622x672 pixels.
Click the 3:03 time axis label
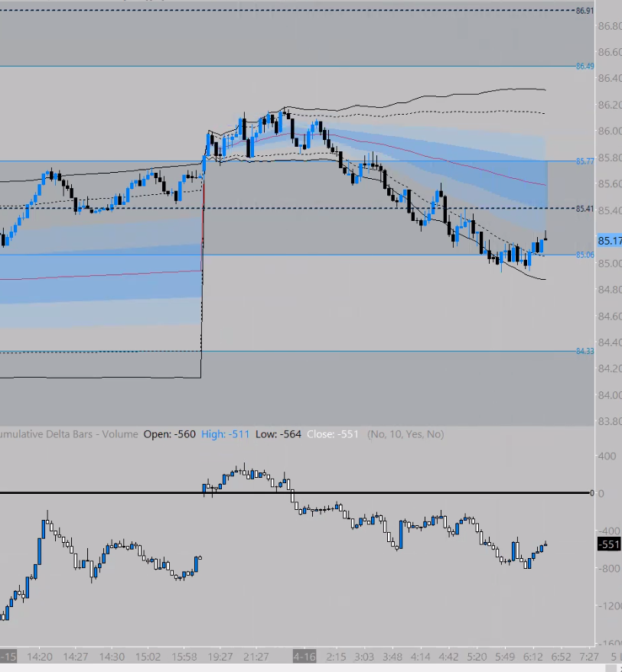coord(364,657)
